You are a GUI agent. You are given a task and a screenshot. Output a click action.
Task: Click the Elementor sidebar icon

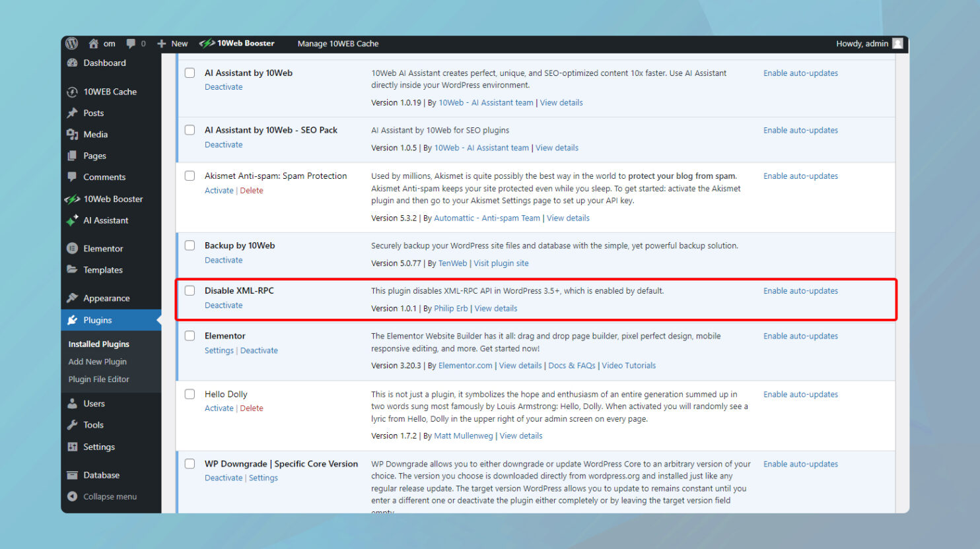click(73, 249)
